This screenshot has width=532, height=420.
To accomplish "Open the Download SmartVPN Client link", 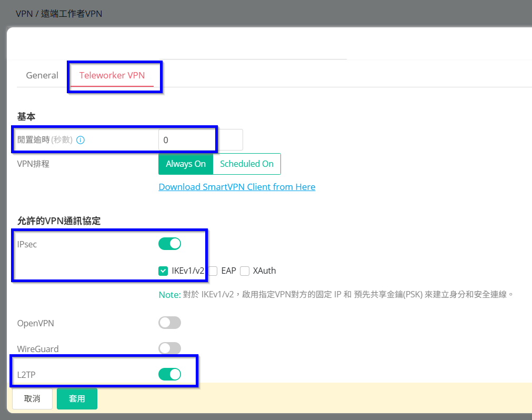I will tap(237, 187).
